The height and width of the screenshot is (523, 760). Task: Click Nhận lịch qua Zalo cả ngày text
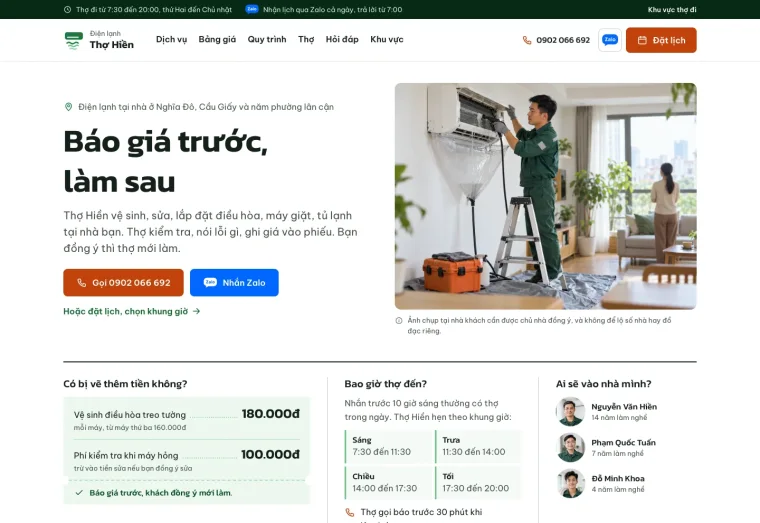click(x=332, y=10)
